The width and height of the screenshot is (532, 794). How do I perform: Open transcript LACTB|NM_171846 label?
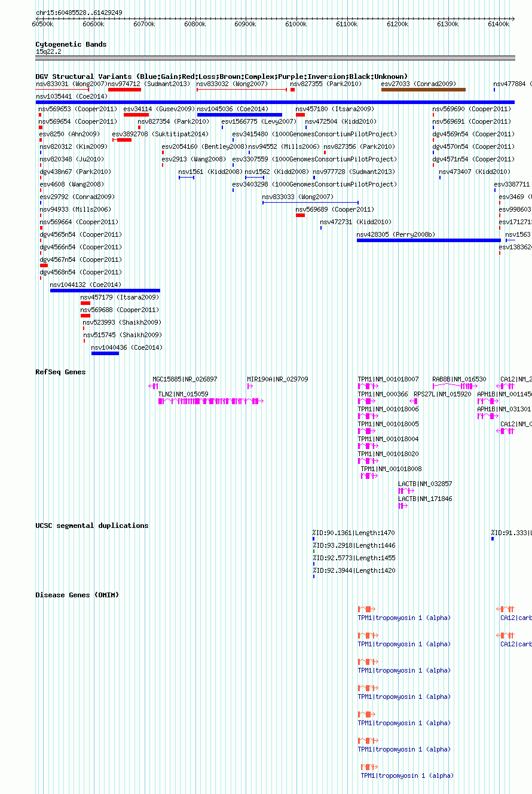(426, 499)
